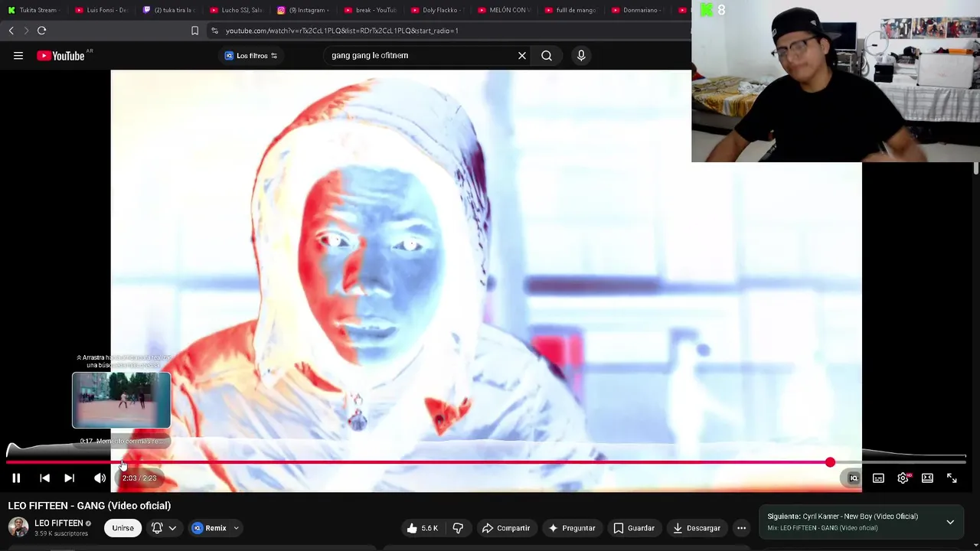Open the LEO FIFTEEN channel name link
Screen dimensions: 980x551
pos(58,523)
